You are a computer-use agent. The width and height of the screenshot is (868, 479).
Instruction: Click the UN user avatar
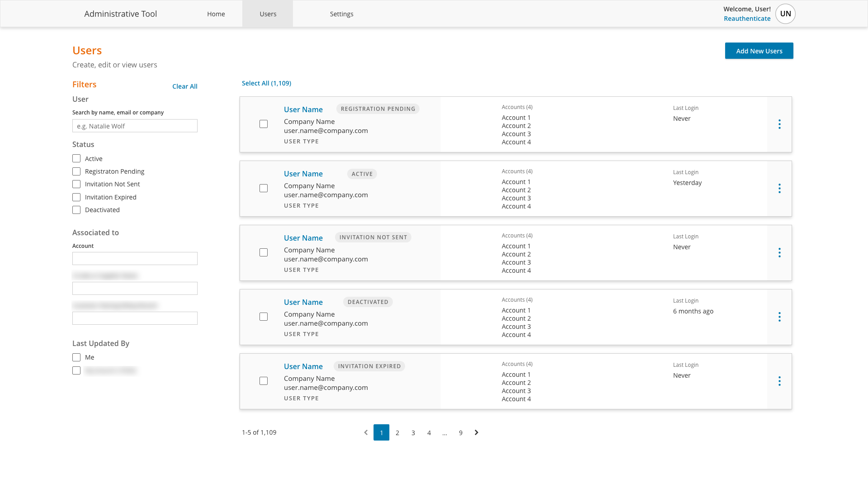click(x=785, y=14)
